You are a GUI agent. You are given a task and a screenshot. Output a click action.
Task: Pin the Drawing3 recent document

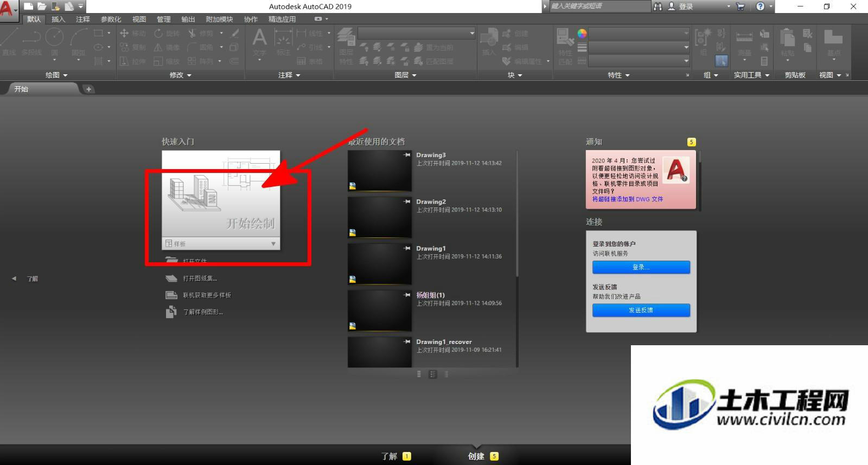tap(407, 155)
